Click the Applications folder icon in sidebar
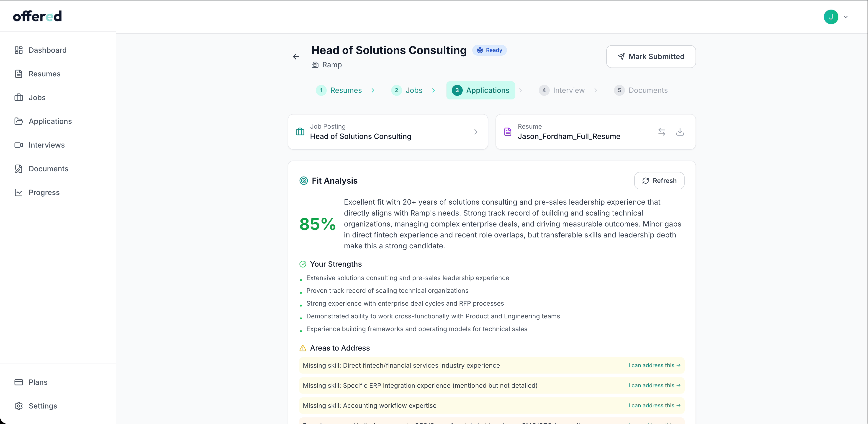Viewport: 868px width, 424px height. coord(19,121)
